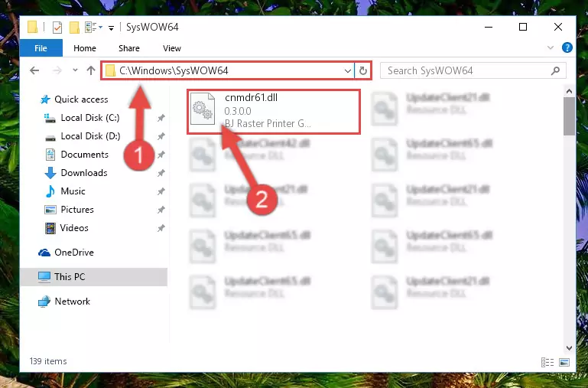Open Downloads in the sidebar
This screenshot has height=388, width=588.
pos(84,173)
